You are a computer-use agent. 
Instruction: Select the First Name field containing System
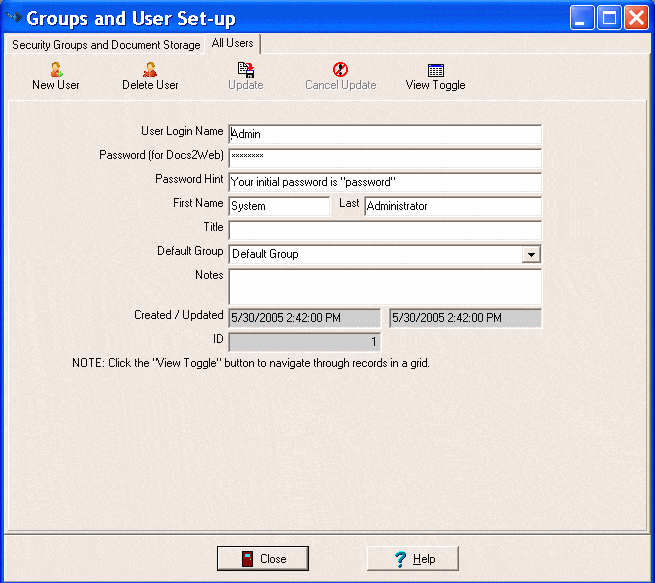[278, 206]
